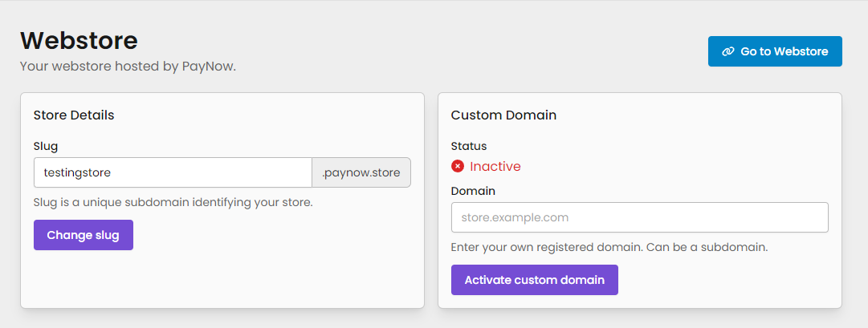This screenshot has height=328, width=868.
Task: Focus the Slug input containing testingstore
Action: pos(173,172)
